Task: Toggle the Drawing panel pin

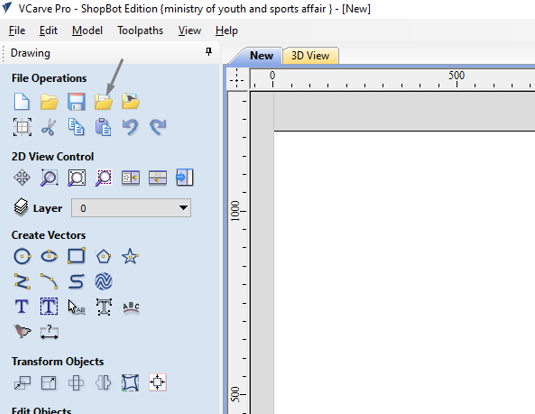Action: click(208, 52)
